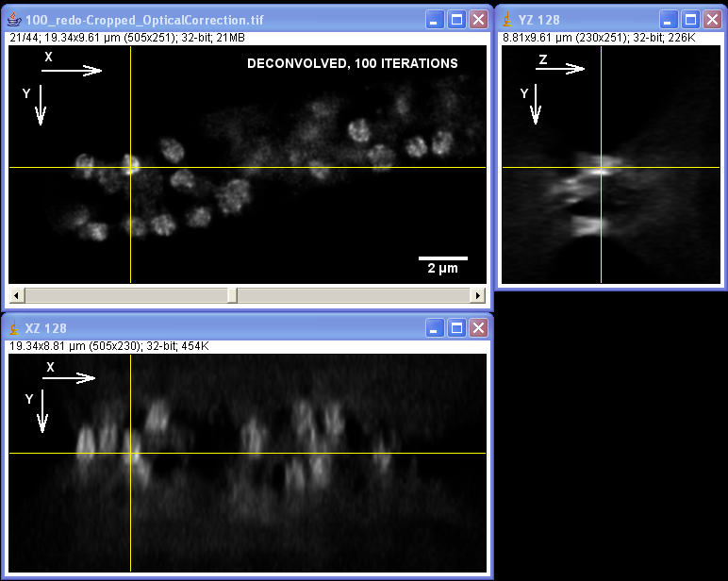Viewport: 728px width, 581px height.
Task: Click the 'DECONVOLVED, 100 ITERATIONS' label in the image
Action: pyautogui.click(x=353, y=63)
